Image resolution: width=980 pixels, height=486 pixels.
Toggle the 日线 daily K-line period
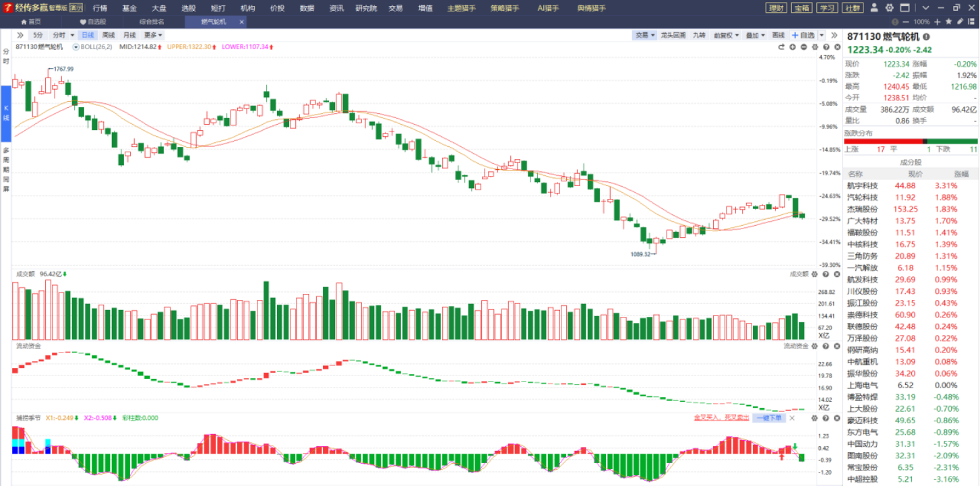point(88,35)
